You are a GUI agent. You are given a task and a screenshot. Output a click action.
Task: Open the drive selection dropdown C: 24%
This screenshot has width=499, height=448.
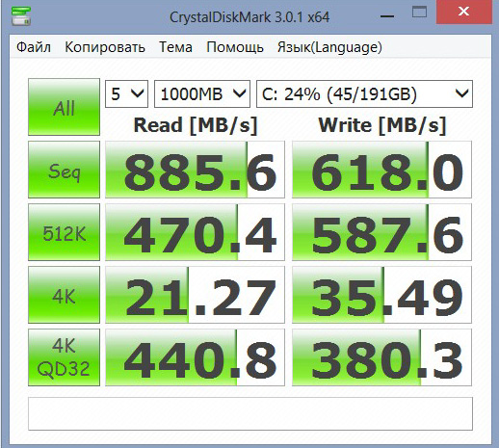[364, 93]
